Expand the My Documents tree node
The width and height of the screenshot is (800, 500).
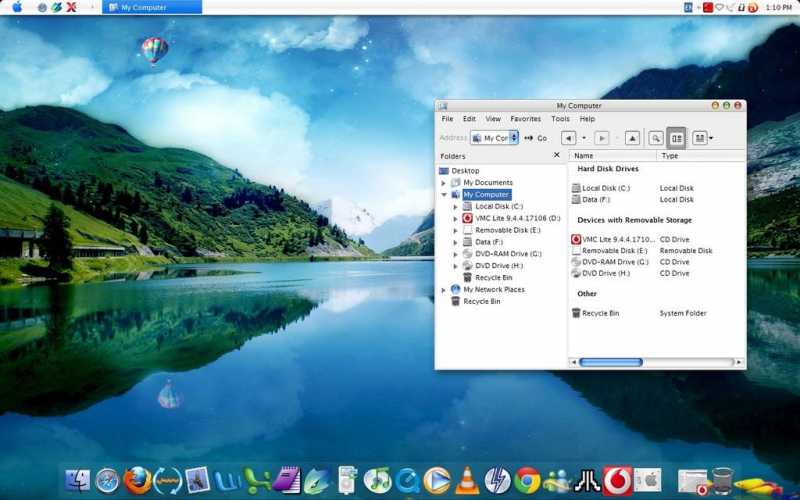(x=444, y=183)
